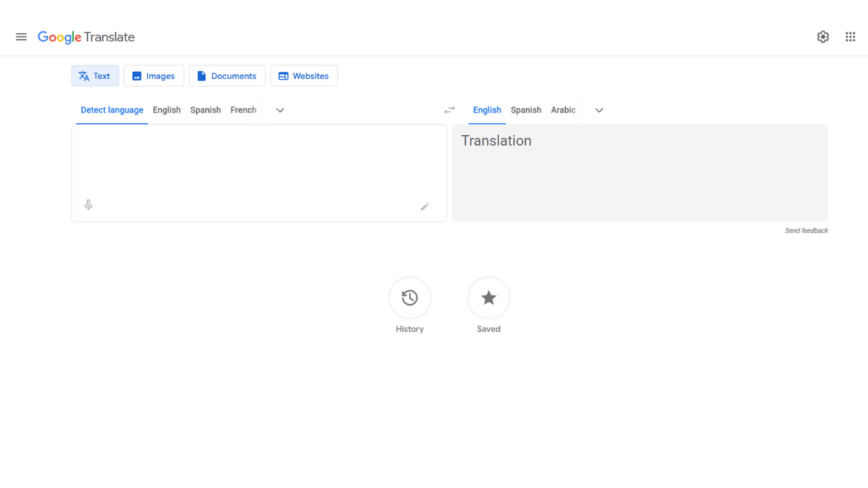Open the main hamburger menu

coord(21,37)
